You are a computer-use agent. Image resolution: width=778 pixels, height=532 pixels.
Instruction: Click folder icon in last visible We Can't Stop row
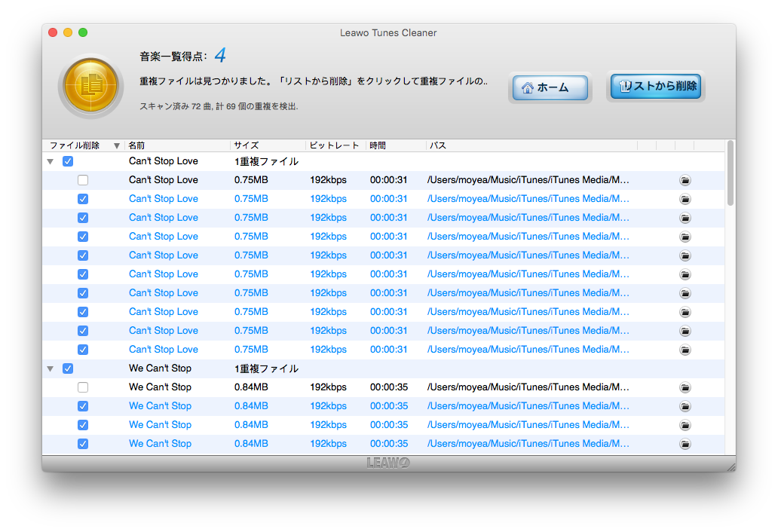(x=685, y=444)
